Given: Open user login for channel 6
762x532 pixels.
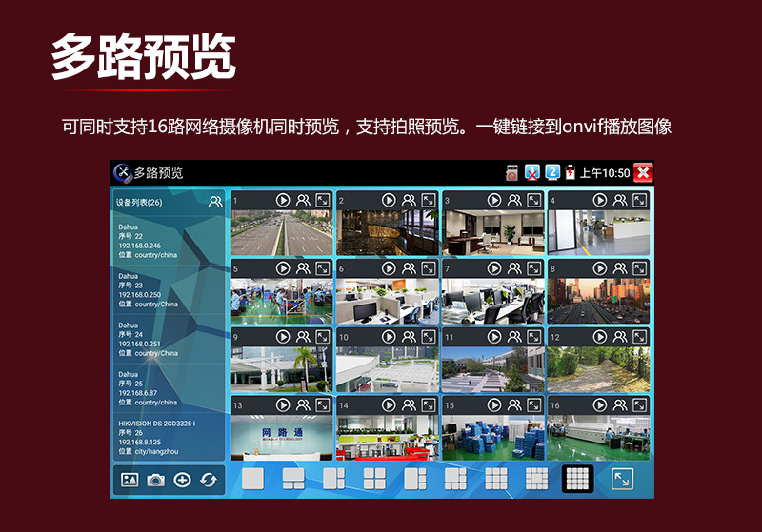Looking at the screenshot, I should click(409, 268).
